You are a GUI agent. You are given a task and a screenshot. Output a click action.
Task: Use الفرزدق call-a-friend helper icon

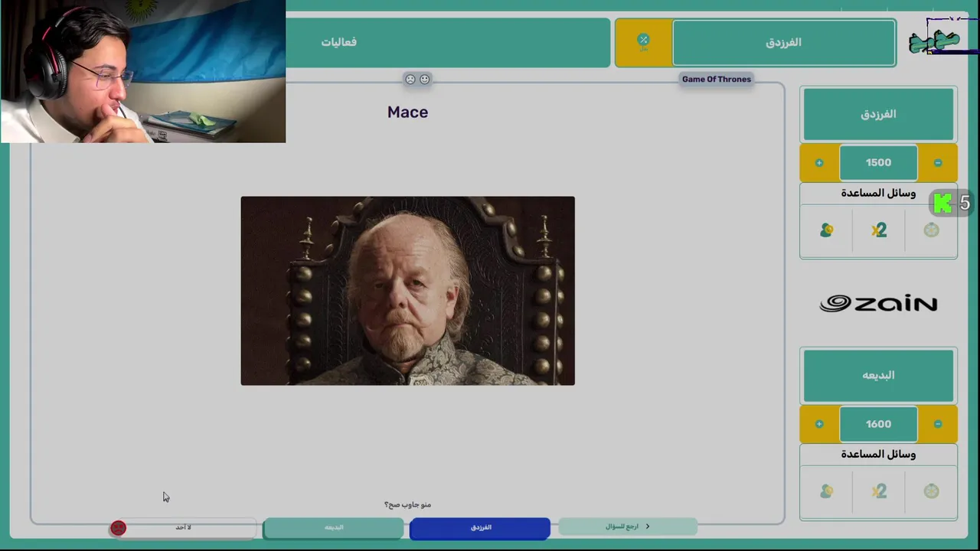click(x=826, y=230)
